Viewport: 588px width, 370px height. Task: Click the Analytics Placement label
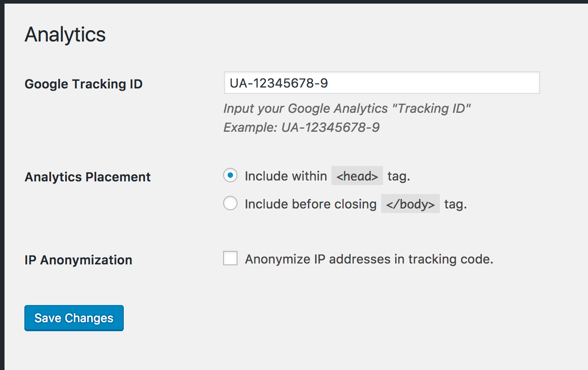88,177
